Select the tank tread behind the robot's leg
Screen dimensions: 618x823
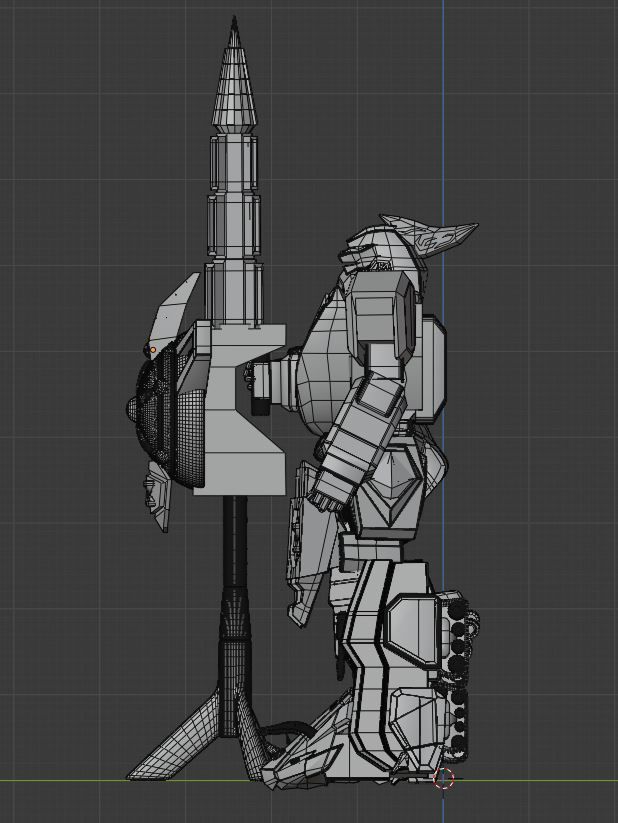coord(459,677)
